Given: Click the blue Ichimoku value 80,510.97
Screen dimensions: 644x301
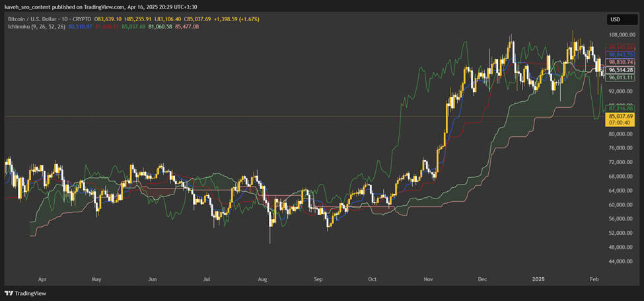Looking at the screenshot, I should tap(81, 26).
